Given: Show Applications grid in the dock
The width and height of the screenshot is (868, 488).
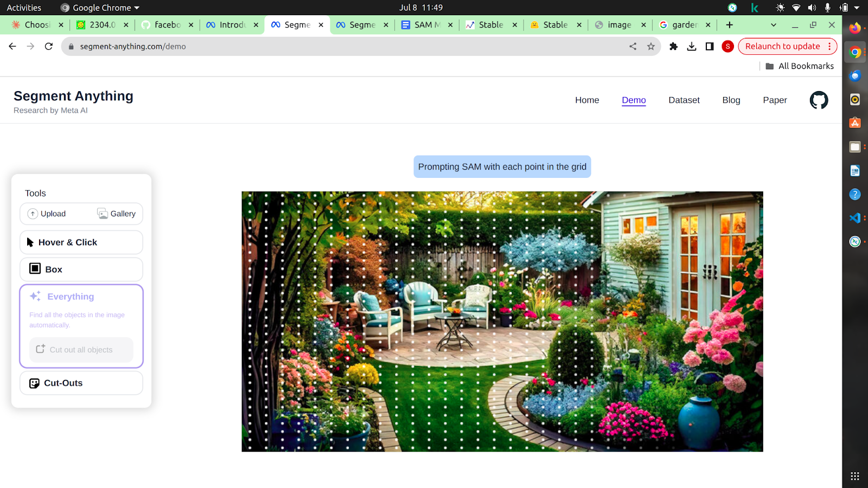Looking at the screenshot, I should coord(855,476).
